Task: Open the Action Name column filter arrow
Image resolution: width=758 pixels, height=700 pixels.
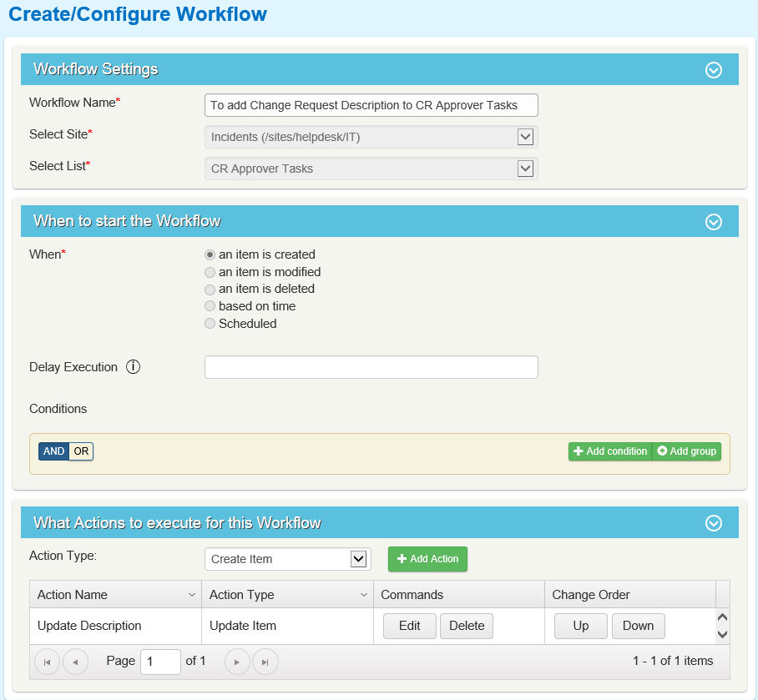Action: (193, 595)
